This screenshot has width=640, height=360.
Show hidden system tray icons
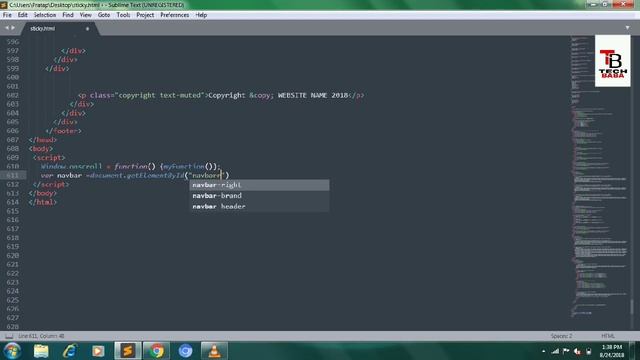coord(543,351)
